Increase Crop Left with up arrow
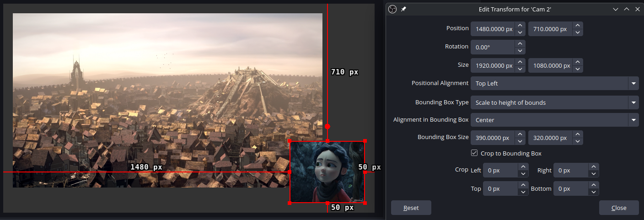Viewport: 644px width, 220px height. (x=523, y=167)
